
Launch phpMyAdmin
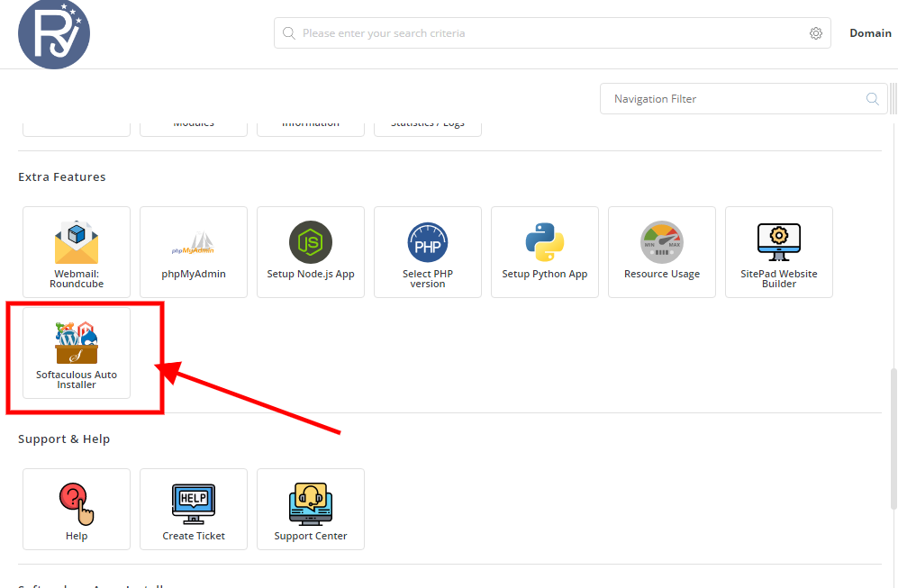(x=194, y=252)
